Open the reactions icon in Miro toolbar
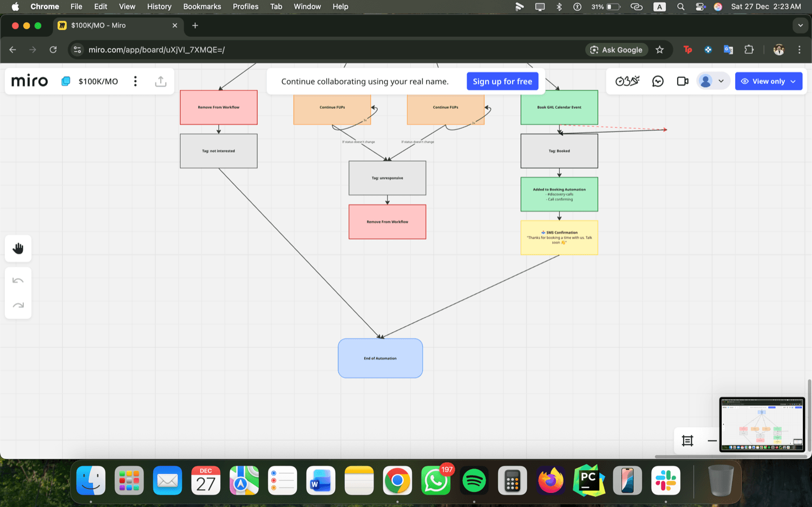The height and width of the screenshot is (507, 812). click(x=627, y=81)
